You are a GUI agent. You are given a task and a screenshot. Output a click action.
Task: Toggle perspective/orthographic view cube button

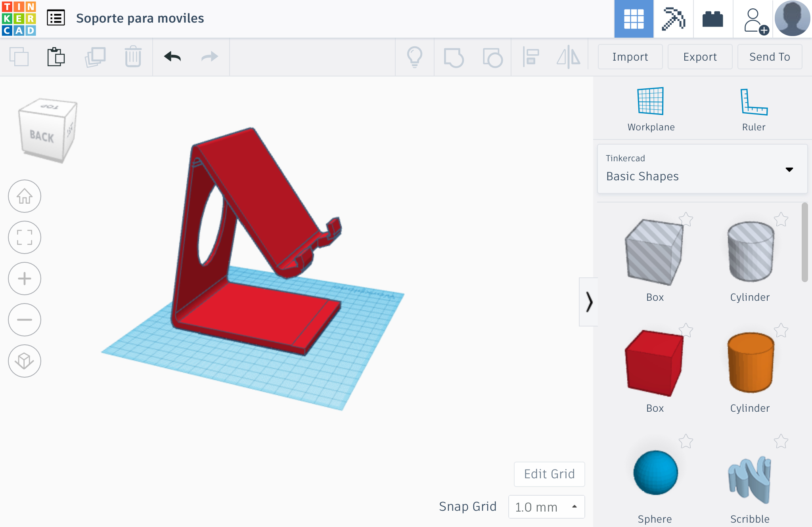point(25,361)
